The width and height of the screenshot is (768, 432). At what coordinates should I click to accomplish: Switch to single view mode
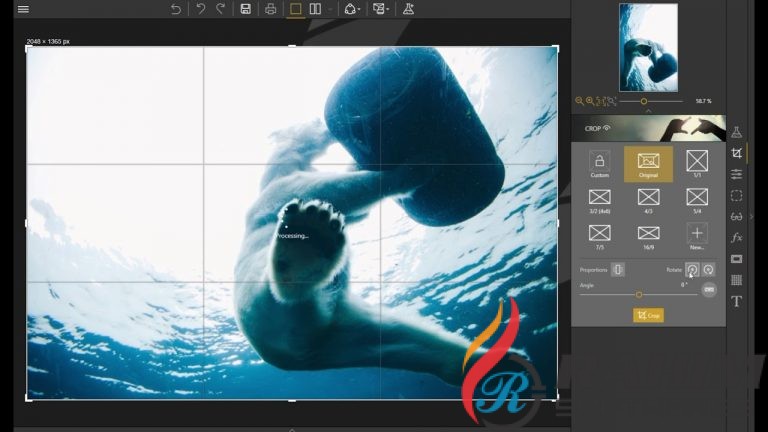pos(295,9)
